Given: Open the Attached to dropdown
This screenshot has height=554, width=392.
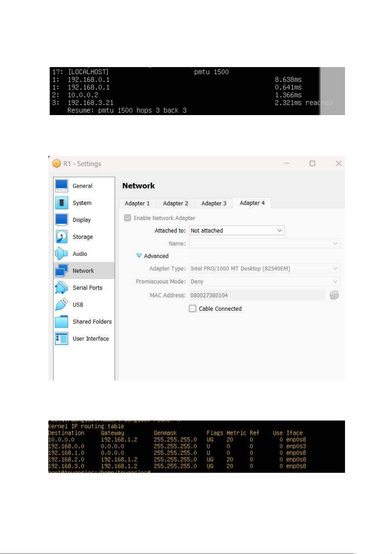Looking at the screenshot, I should (237, 230).
